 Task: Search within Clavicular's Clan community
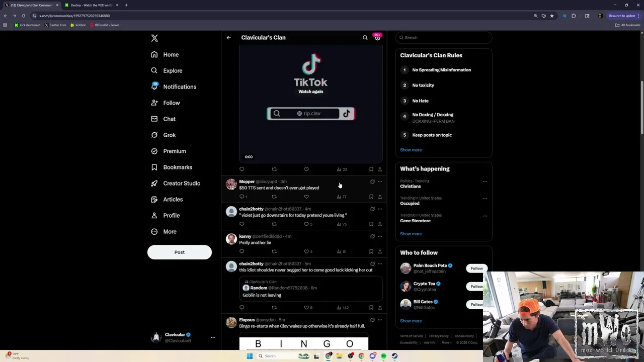(365, 38)
